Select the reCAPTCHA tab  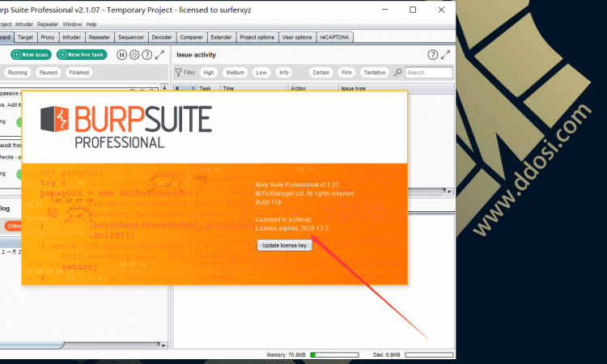pyautogui.click(x=334, y=37)
